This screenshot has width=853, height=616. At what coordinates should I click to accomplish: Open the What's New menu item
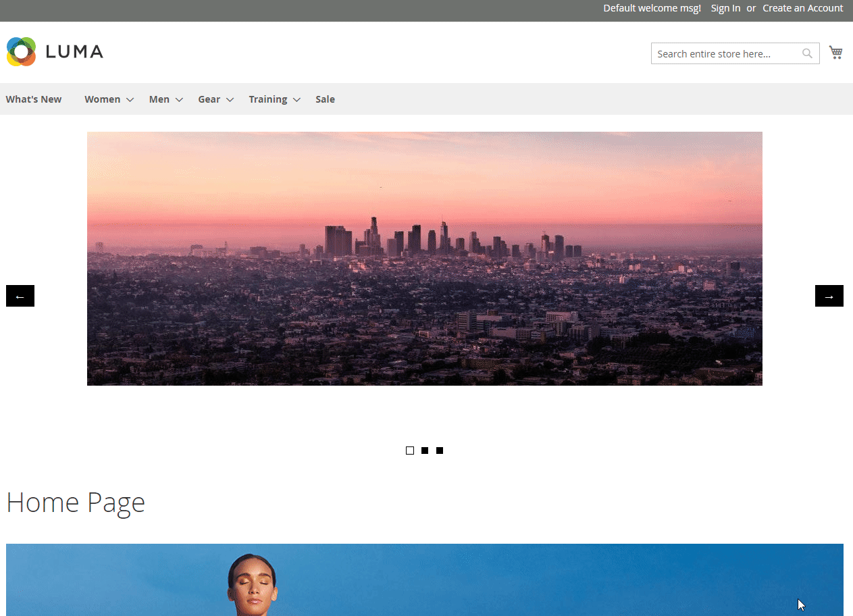pos(34,99)
